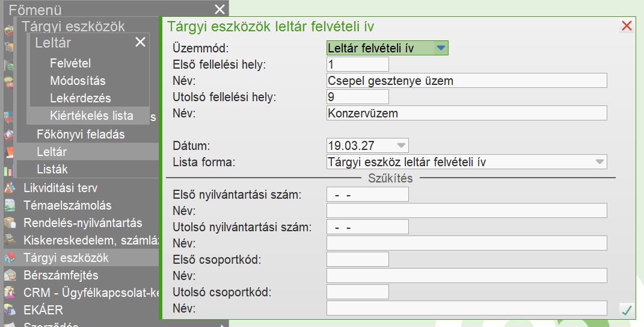Image resolution: width=644 pixels, height=327 pixels.
Task: Open Főkönyvi feladás submenu item
Action: [81, 134]
